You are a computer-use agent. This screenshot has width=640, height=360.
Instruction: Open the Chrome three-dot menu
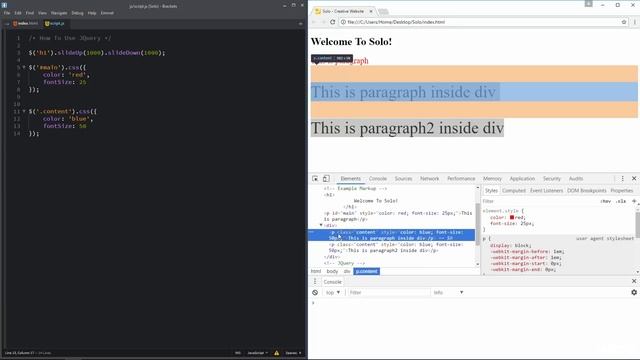click(x=634, y=22)
